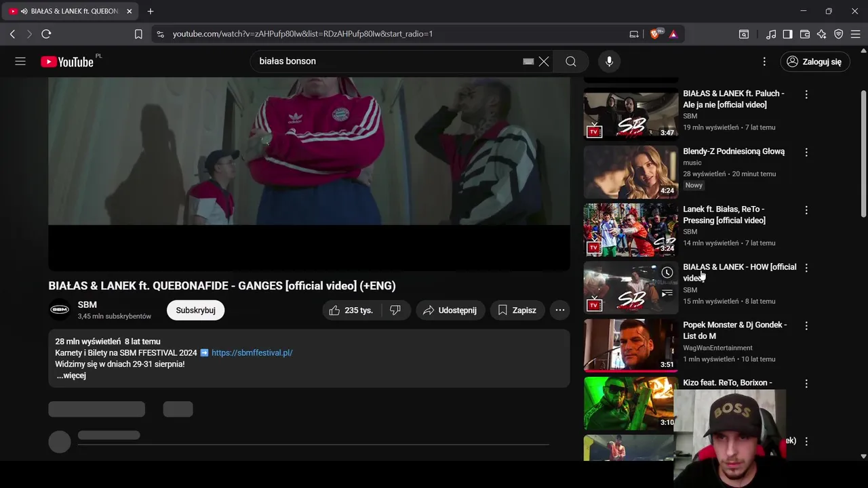
Task: Open WagWanEntertainment channel name
Action: click(717, 348)
